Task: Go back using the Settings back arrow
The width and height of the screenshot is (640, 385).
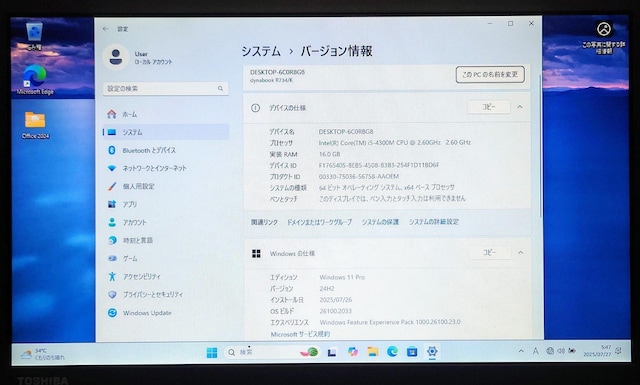Action: click(x=106, y=29)
